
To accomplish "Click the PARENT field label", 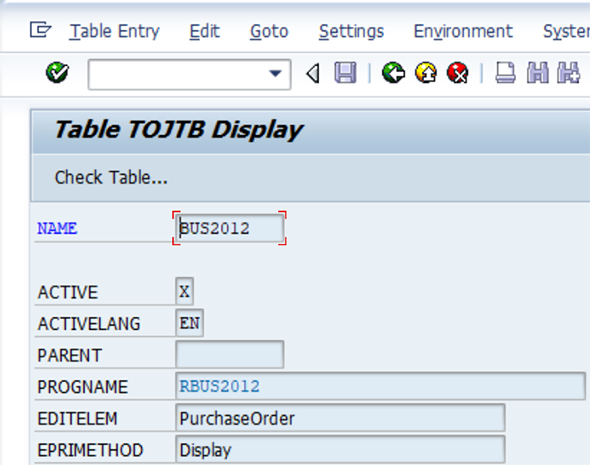I will (x=70, y=356).
